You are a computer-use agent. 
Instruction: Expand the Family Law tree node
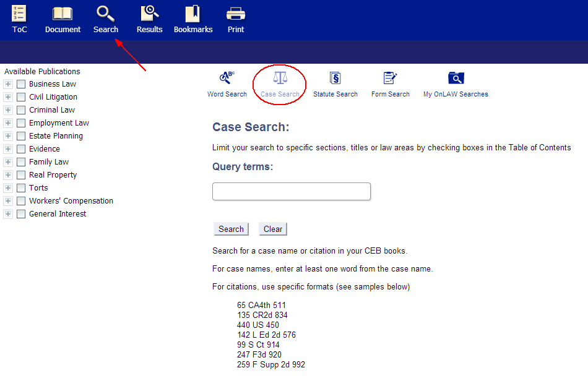pyautogui.click(x=8, y=162)
